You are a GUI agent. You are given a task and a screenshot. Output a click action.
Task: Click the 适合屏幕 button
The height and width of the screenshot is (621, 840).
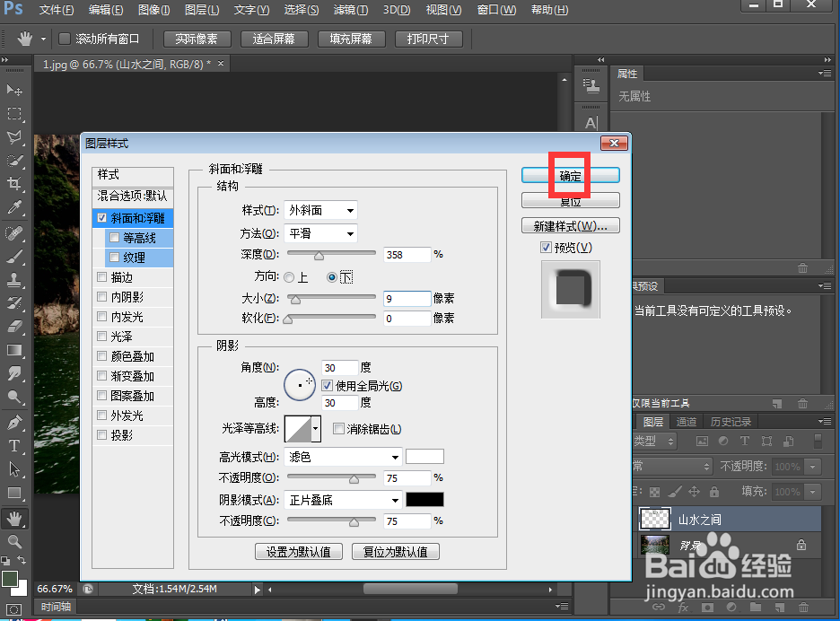[x=275, y=39]
